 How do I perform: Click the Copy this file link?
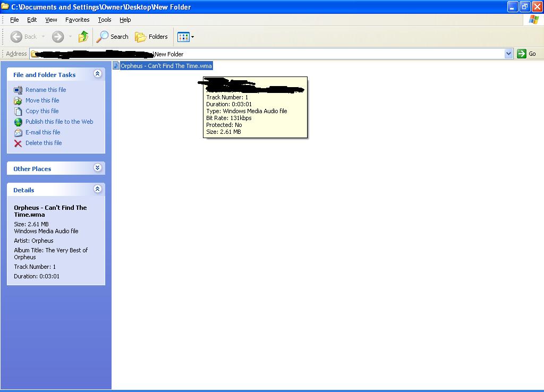click(42, 111)
